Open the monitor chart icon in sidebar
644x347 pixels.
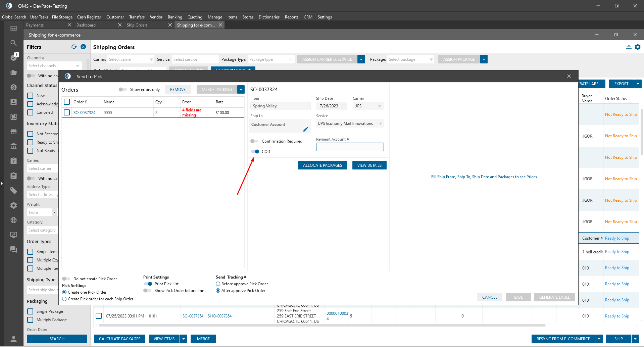pyautogui.click(x=13, y=235)
